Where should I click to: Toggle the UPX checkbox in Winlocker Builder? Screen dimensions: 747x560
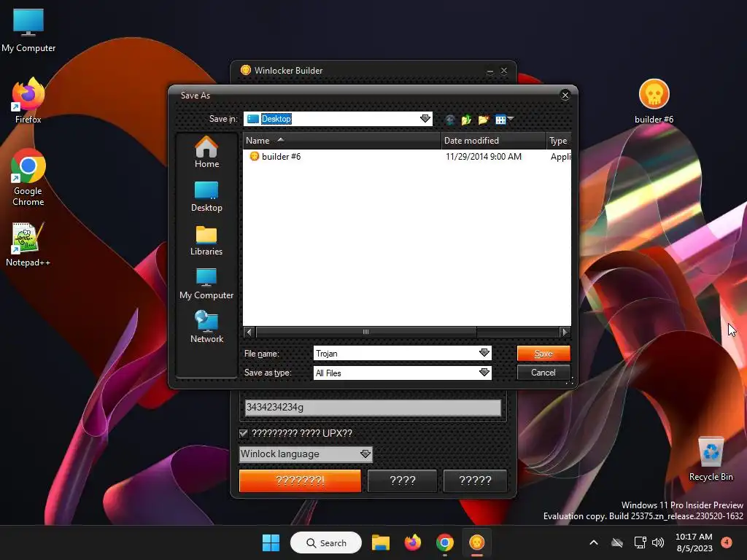pyautogui.click(x=244, y=433)
